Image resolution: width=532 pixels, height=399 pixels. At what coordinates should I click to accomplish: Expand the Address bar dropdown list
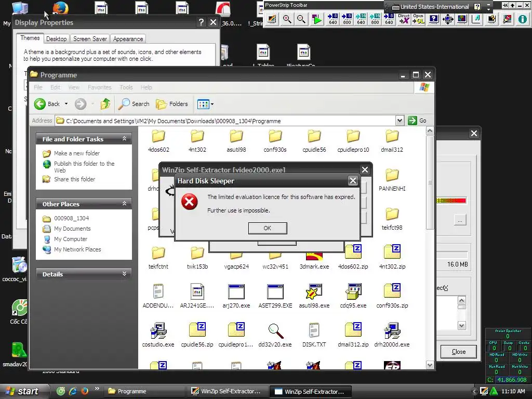click(x=400, y=121)
